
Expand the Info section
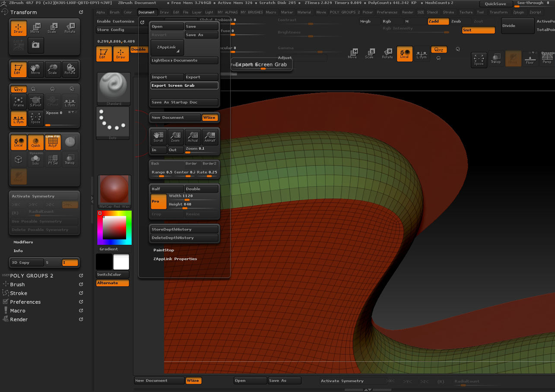(18, 251)
